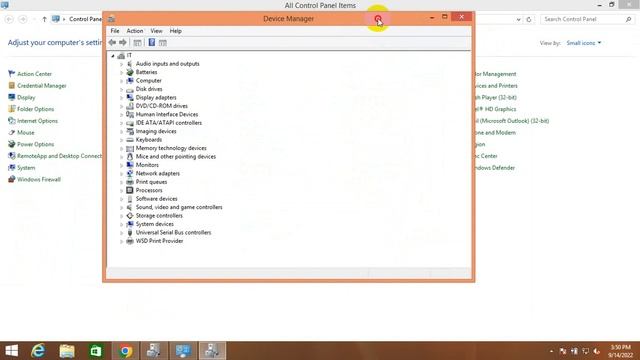Select the Memory technology devices row

click(171, 148)
